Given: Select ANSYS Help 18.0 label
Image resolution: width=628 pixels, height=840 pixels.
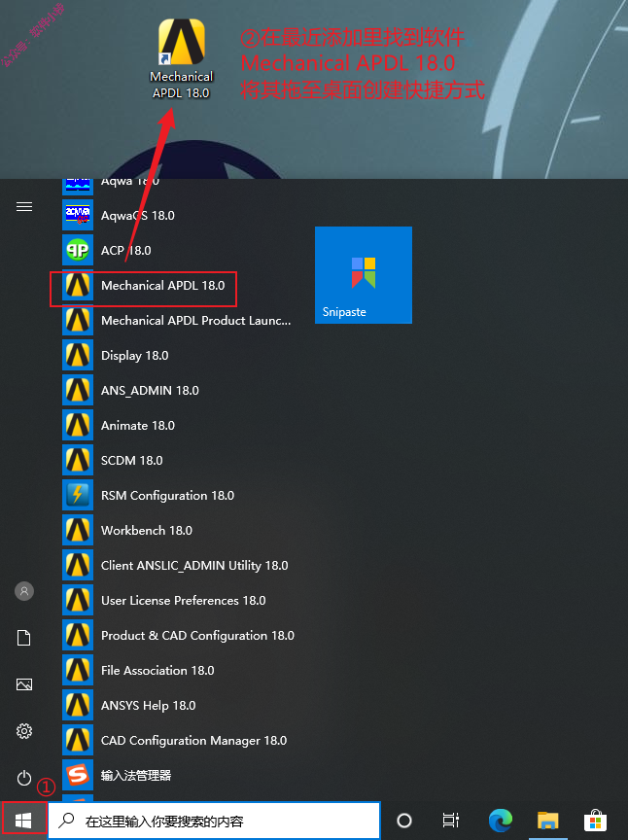Looking at the screenshot, I should click(x=148, y=706).
